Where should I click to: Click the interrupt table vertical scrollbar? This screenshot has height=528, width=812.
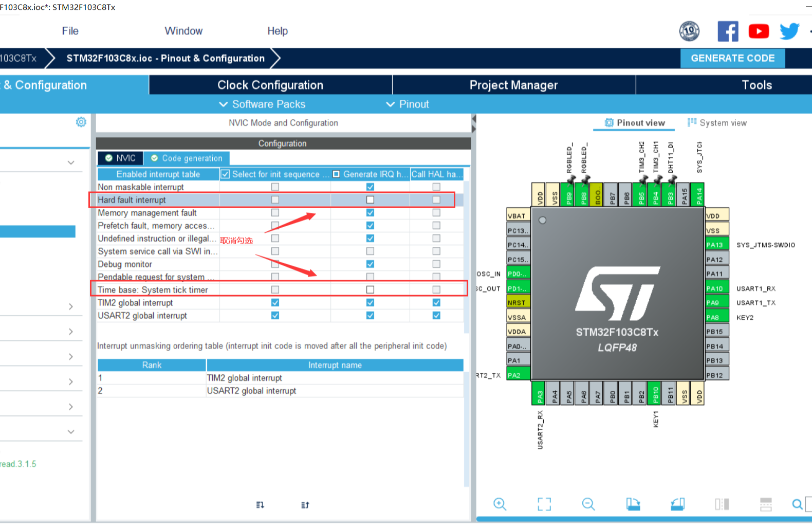(467, 257)
